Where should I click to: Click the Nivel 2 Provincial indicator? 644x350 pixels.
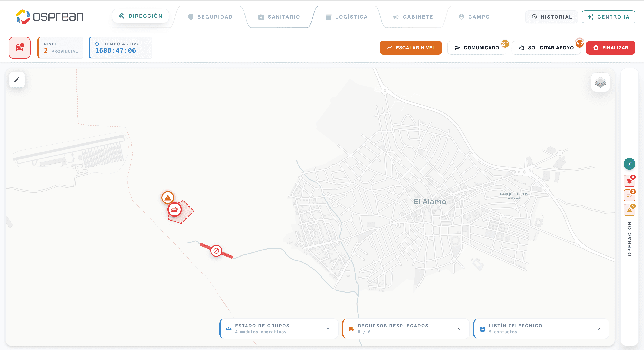(x=61, y=47)
